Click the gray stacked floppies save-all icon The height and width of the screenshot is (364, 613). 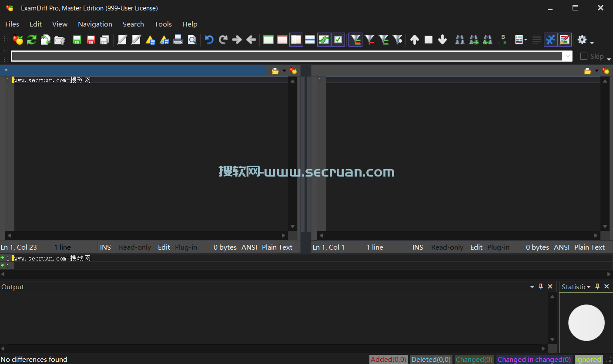coord(105,40)
